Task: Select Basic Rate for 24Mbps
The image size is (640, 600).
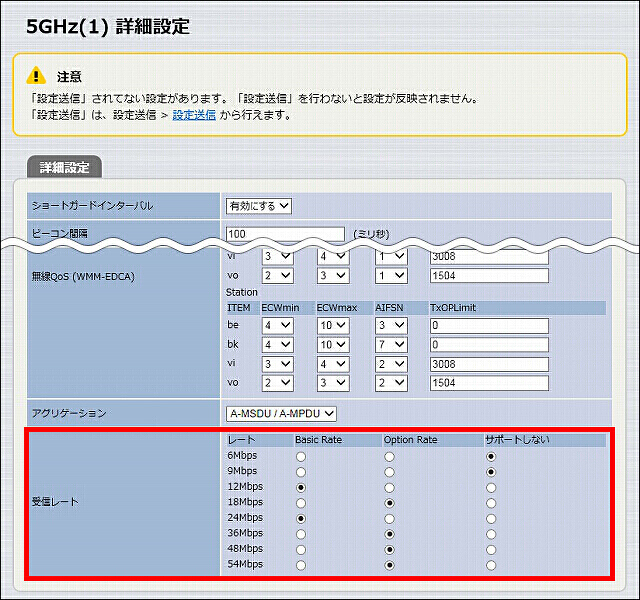Action: 301,519
